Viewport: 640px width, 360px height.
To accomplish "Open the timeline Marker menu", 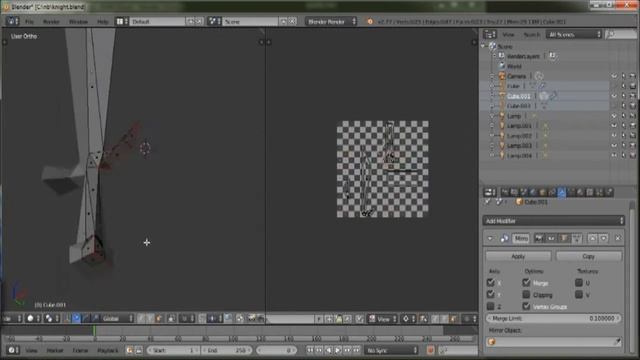I will 55,350.
